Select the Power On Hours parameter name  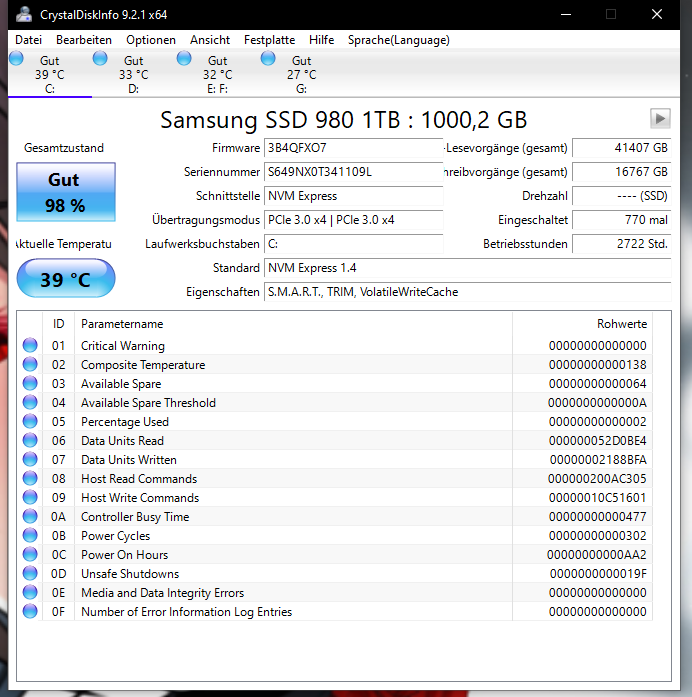pos(124,555)
